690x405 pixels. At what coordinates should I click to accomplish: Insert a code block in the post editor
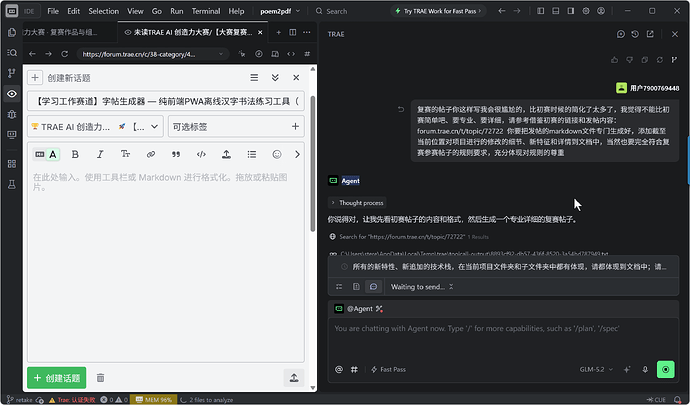(x=201, y=154)
